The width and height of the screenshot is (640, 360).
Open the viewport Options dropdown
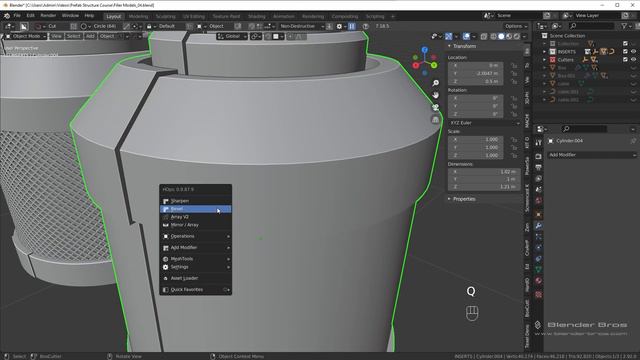516,26
